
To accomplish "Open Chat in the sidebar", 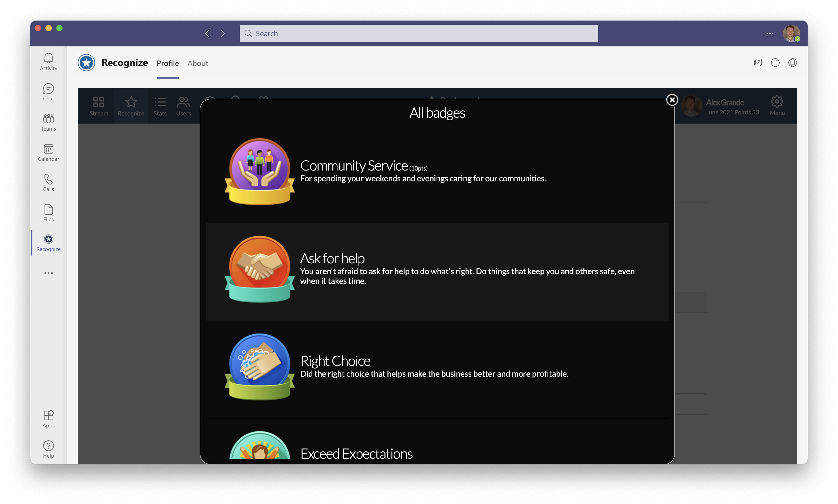I will [x=48, y=92].
